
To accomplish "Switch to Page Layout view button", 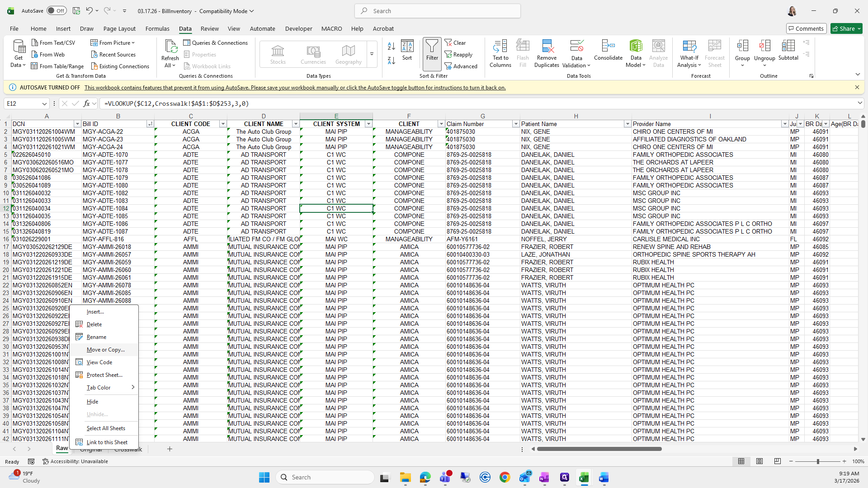I will (759, 461).
